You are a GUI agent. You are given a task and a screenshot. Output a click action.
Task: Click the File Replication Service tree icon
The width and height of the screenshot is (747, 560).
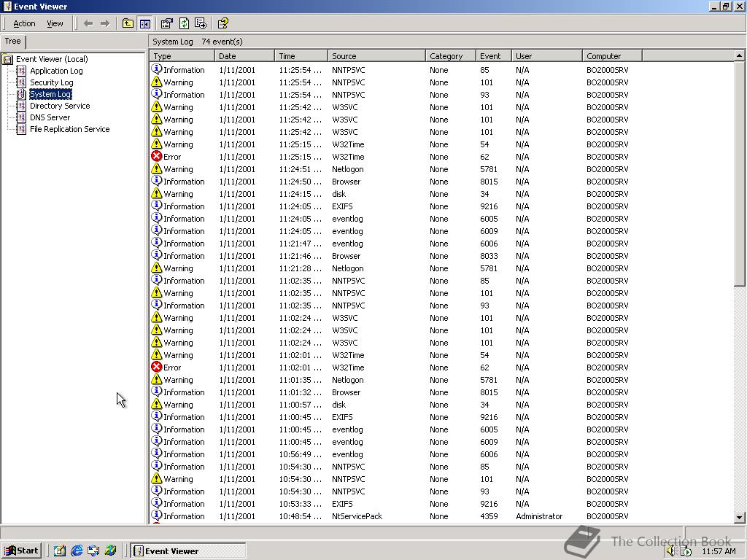21,129
